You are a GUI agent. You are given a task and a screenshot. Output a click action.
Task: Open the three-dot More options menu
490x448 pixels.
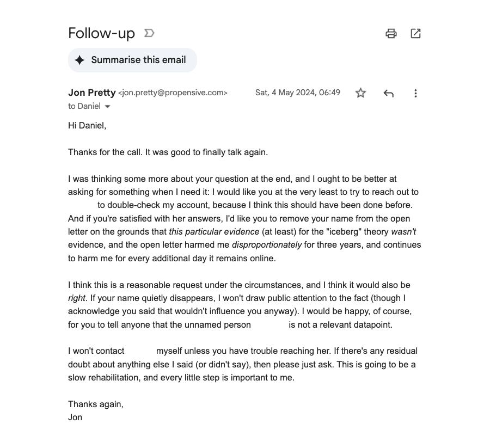point(415,93)
